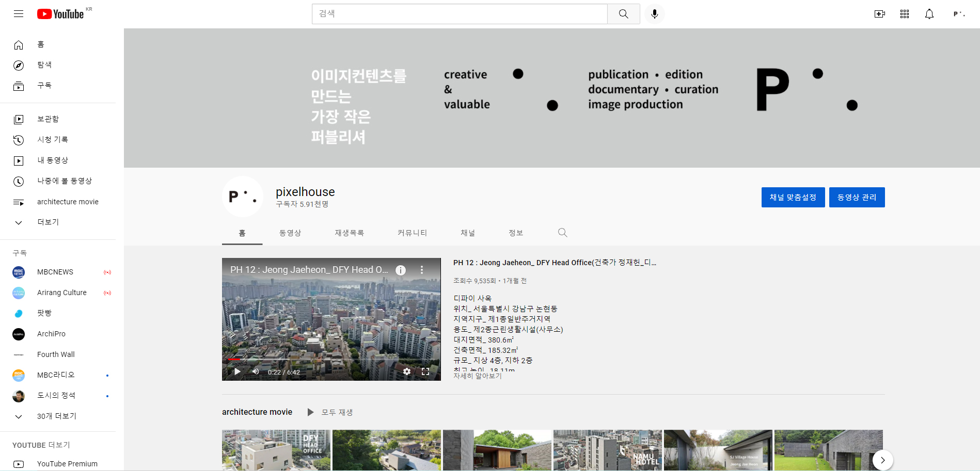Open 나중에 볼 동영상 watch later
Screen dimensions: 980x471
(x=58, y=181)
